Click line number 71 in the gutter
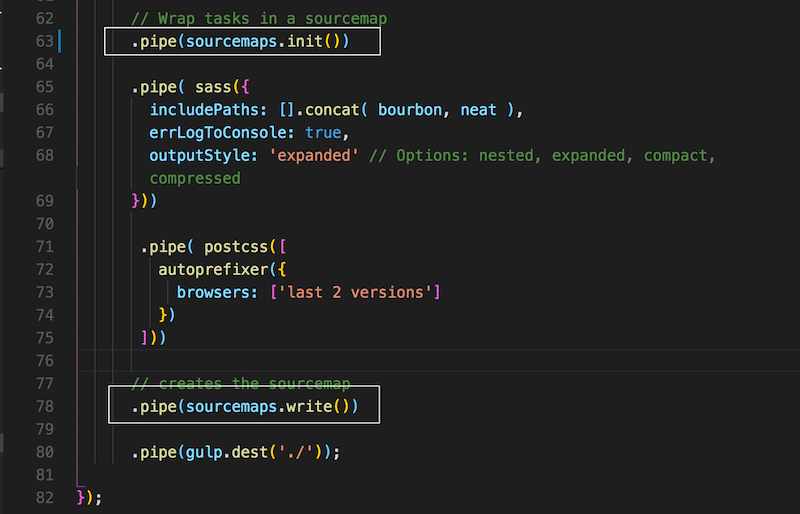This screenshot has height=514, width=800. pyautogui.click(x=44, y=248)
